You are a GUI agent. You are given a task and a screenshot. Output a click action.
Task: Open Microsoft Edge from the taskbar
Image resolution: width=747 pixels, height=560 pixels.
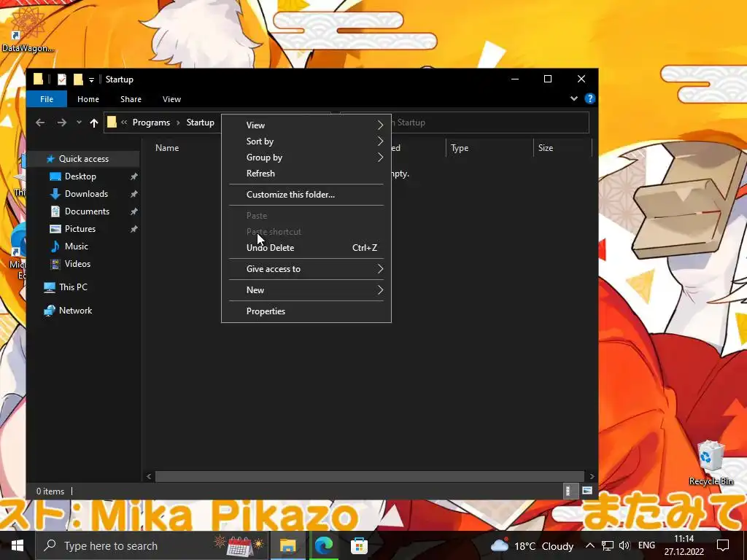tap(323, 545)
